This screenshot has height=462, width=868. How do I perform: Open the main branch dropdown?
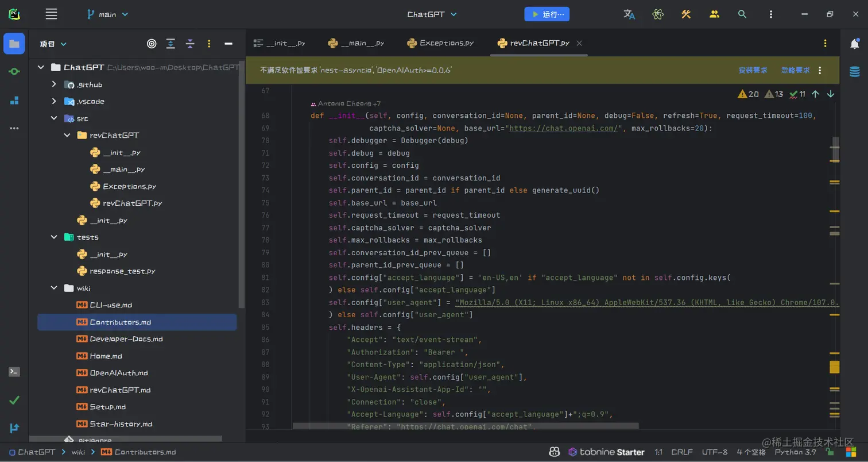click(107, 14)
